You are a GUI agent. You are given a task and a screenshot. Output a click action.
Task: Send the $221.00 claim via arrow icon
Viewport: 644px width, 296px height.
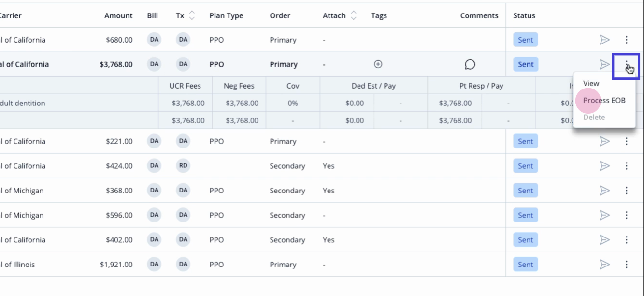pos(604,141)
